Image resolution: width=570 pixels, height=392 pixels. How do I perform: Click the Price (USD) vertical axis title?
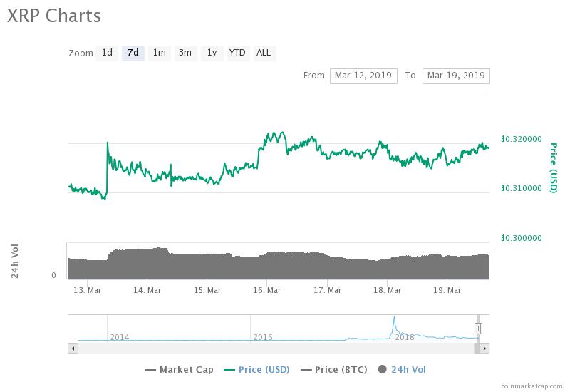[x=554, y=167]
